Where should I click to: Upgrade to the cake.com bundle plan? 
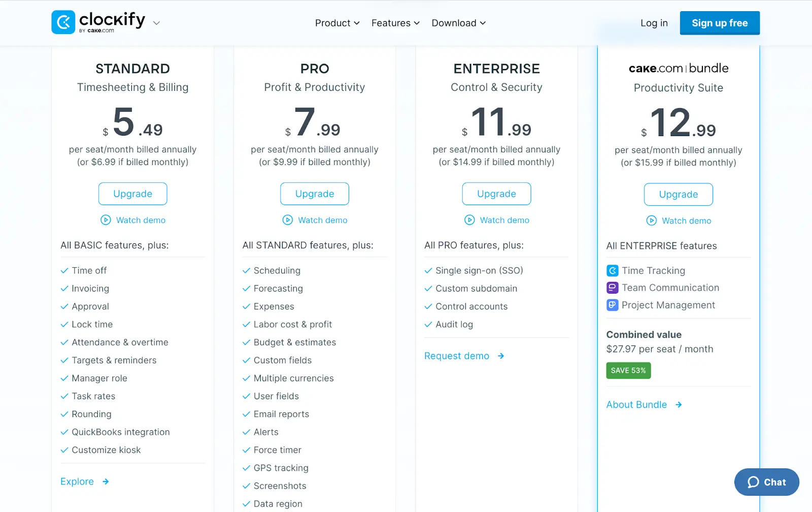point(679,194)
